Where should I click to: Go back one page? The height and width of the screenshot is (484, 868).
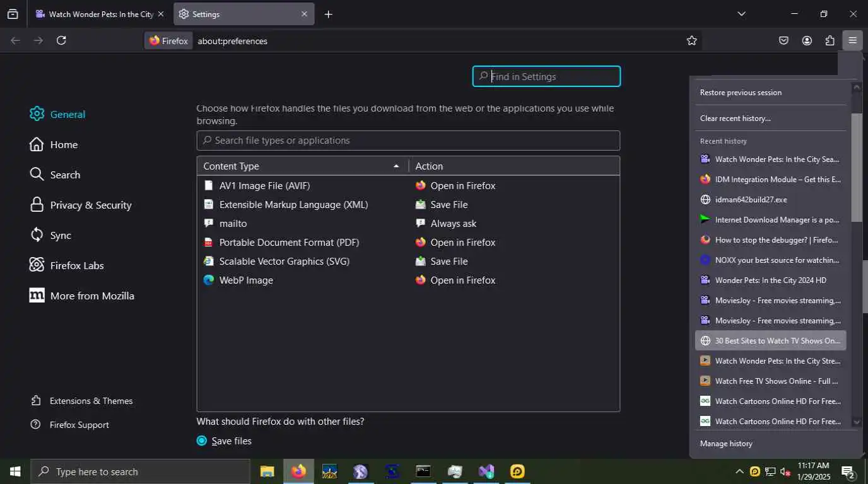coord(16,40)
